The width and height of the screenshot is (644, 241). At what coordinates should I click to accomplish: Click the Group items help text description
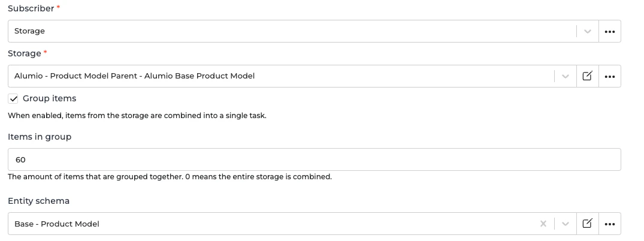137,115
